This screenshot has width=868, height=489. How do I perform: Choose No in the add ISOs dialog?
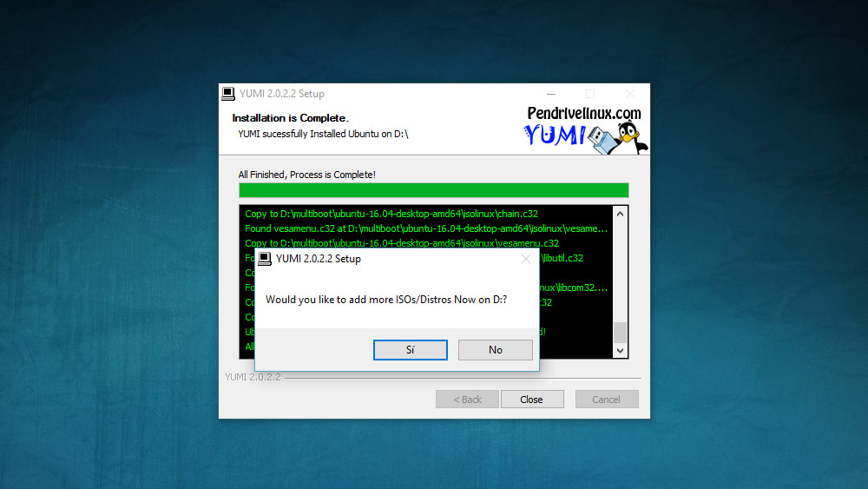[x=496, y=349]
